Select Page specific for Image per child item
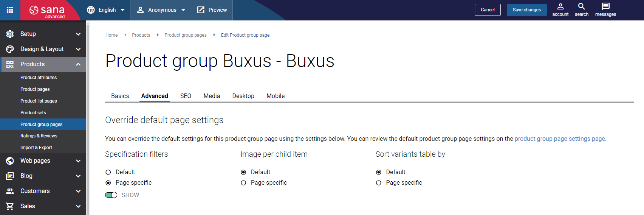 [x=243, y=183]
